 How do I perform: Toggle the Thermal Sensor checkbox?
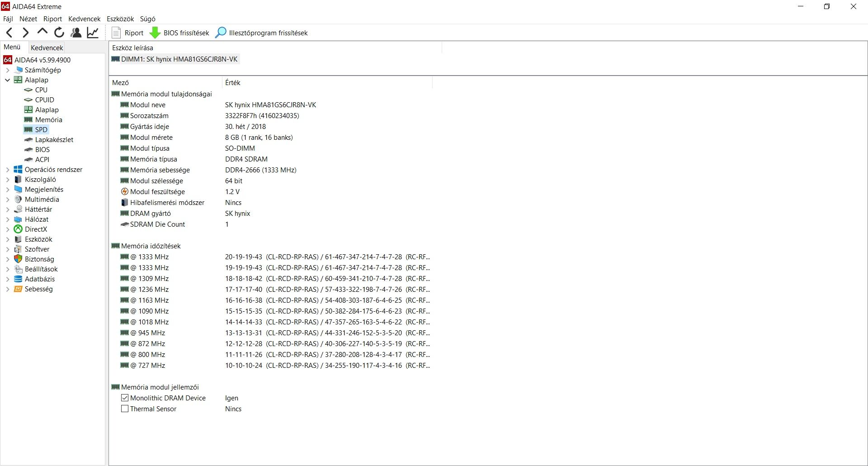coord(125,409)
